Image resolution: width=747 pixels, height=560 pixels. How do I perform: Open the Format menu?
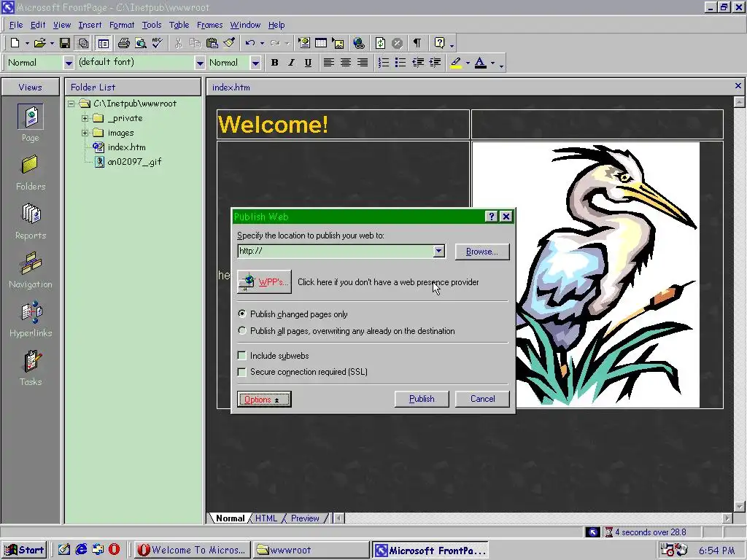pyautogui.click(x=122, y=25)
